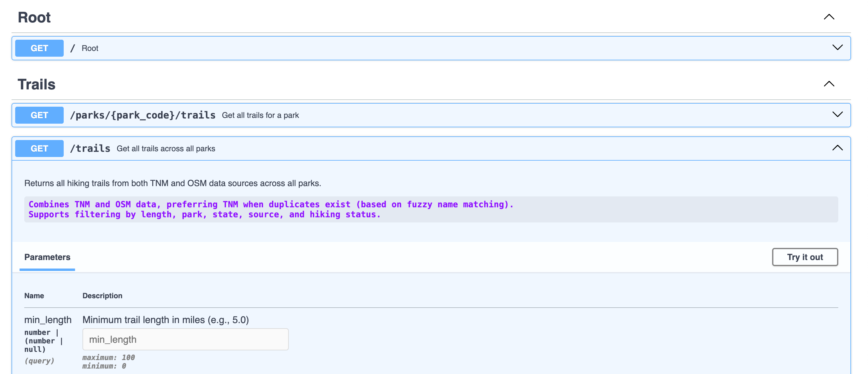Click the /trails path text
This screenshot has width=868, height=374.
click(x=90, y=149)
